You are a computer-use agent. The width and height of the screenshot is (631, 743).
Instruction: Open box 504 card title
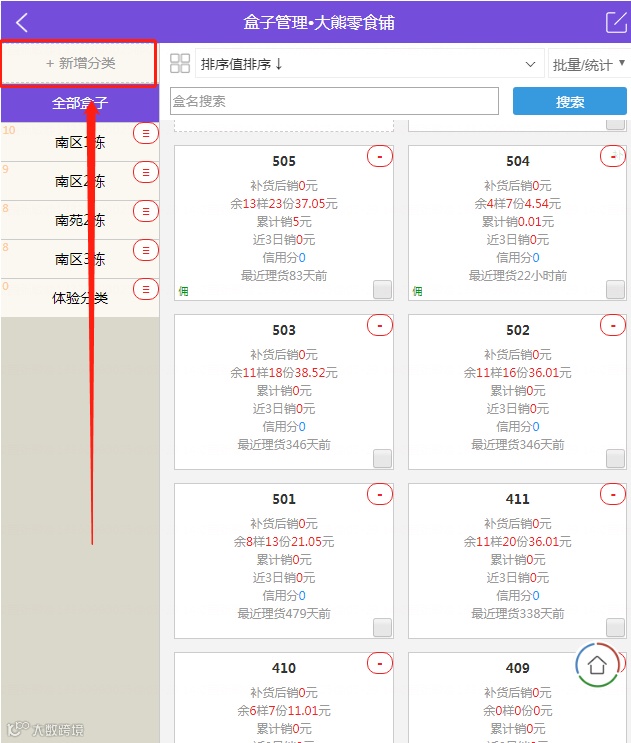517,161
